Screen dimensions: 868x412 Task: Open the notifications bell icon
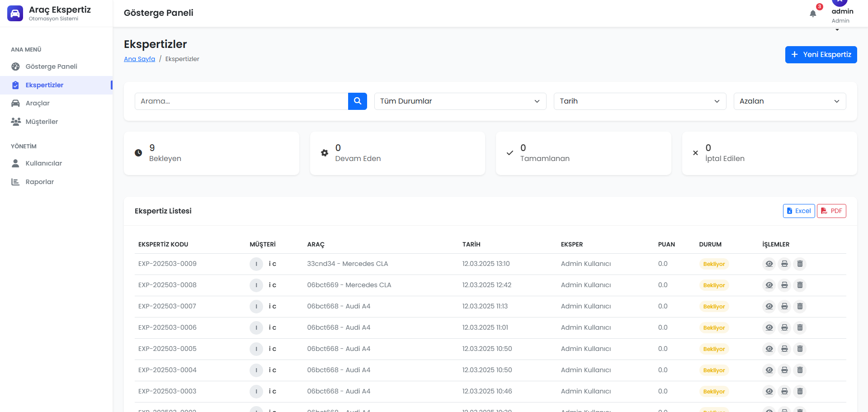click(813, 14)
